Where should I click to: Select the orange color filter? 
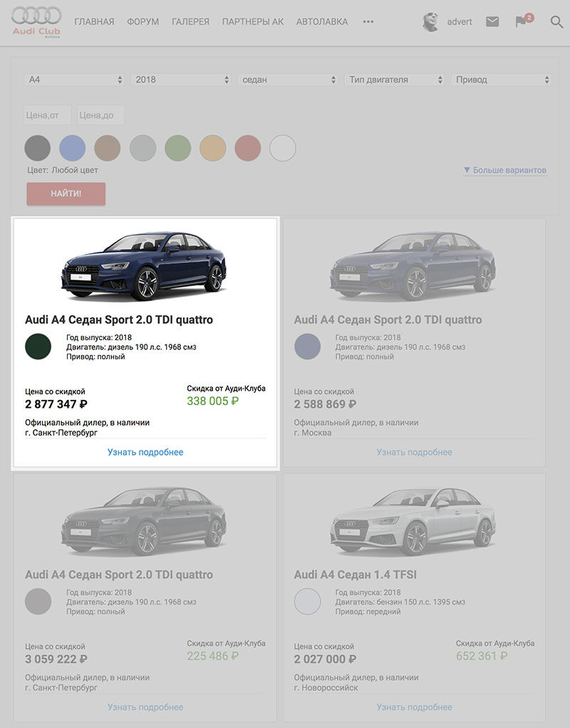(213, 148)
